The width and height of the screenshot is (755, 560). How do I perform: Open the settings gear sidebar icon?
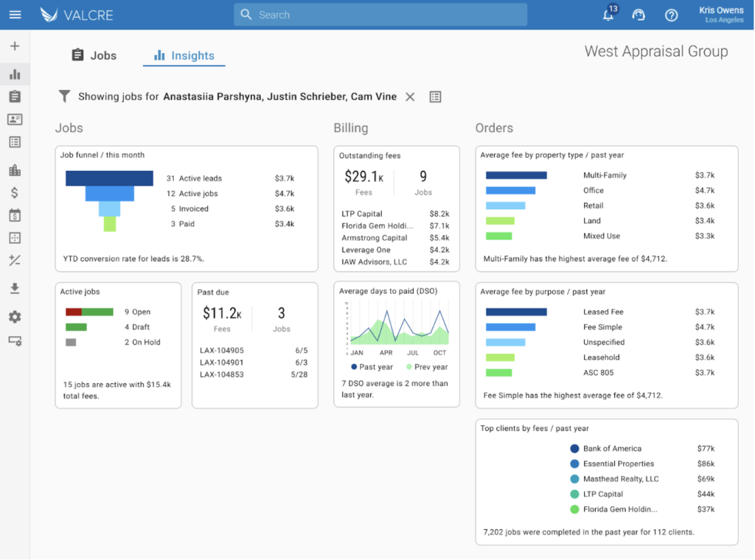click(15, 317)
